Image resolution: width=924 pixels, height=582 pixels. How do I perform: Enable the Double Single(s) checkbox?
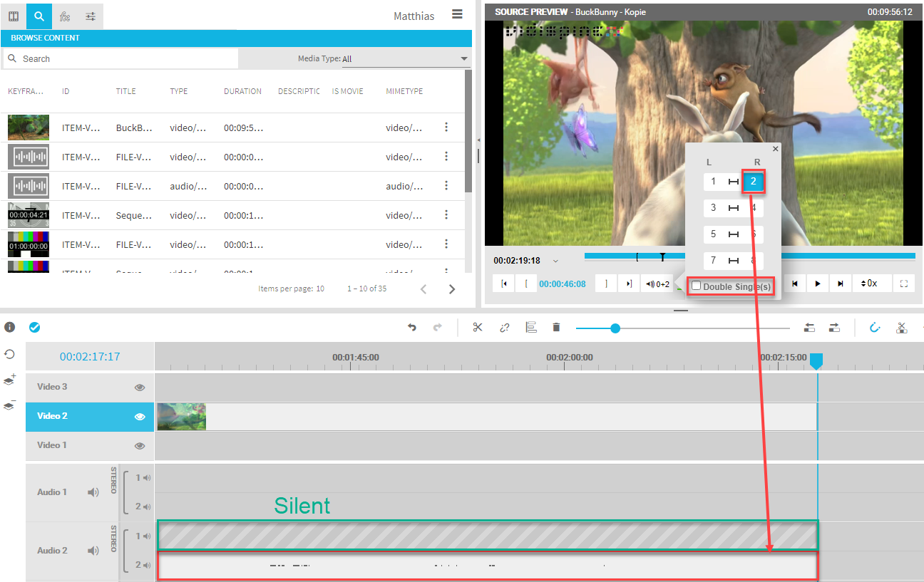(x=697, y=286)
